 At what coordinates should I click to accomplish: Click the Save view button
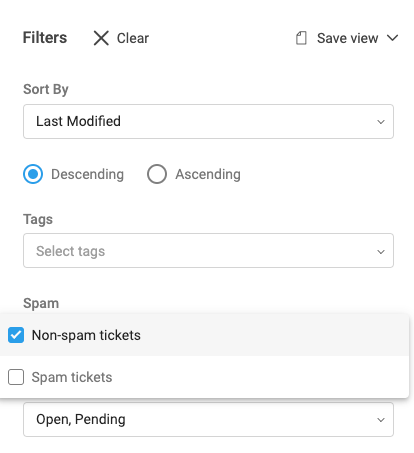[347, 38]
